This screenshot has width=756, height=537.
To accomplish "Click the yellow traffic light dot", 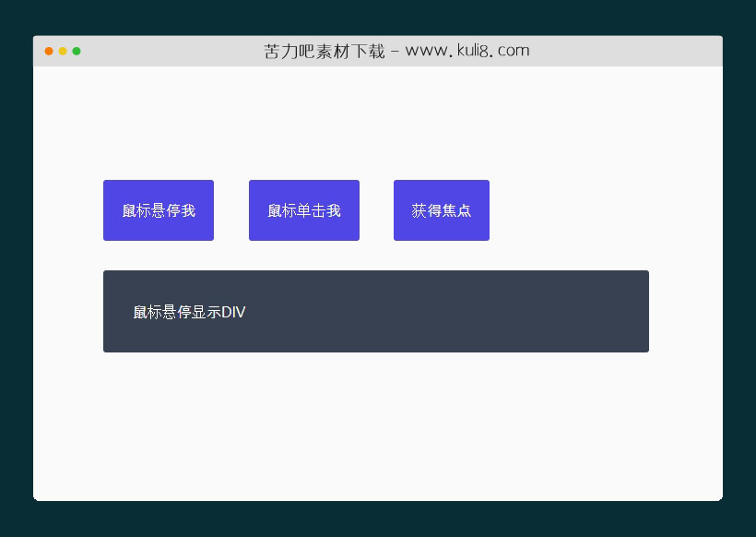I will pos(62,51).
